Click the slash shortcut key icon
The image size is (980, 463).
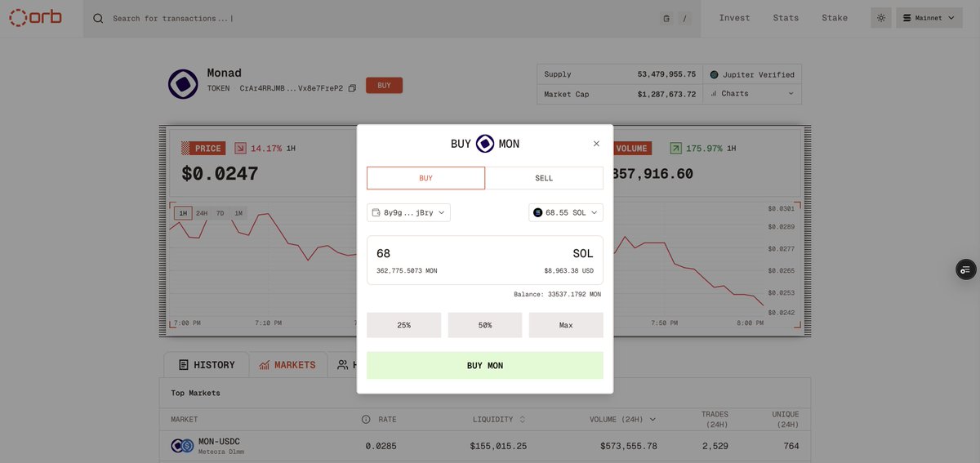click(684, 18)
